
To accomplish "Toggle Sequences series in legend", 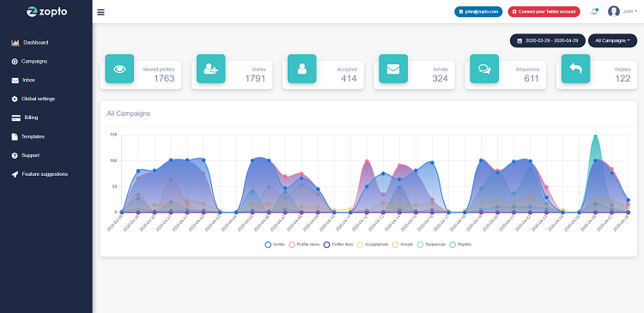I will point(431,244).
